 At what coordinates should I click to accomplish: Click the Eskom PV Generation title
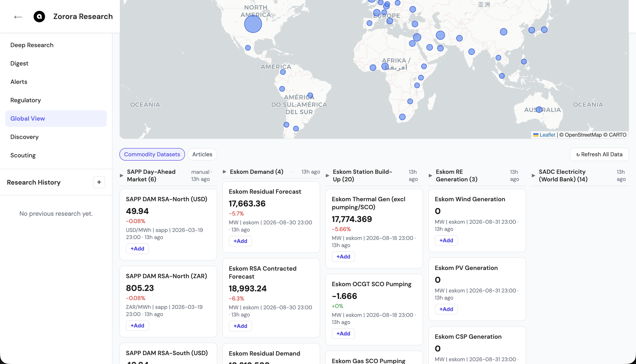click(x=466, y=268)
